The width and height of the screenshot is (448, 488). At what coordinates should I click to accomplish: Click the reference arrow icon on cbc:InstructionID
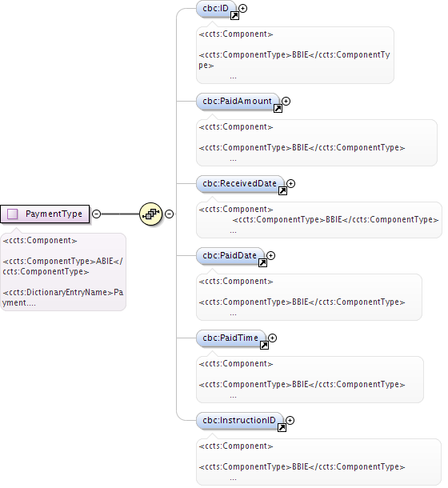282,428
